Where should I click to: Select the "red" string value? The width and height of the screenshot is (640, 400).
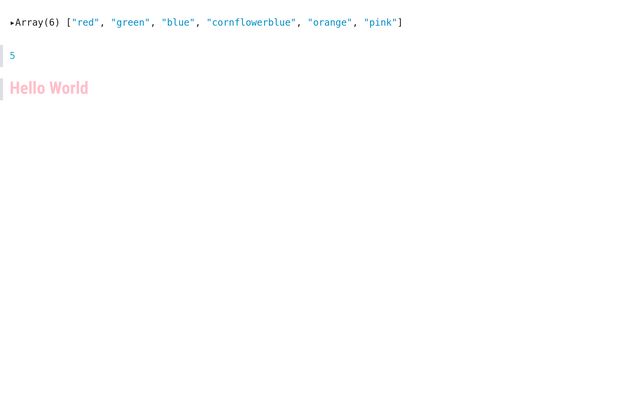85,22
